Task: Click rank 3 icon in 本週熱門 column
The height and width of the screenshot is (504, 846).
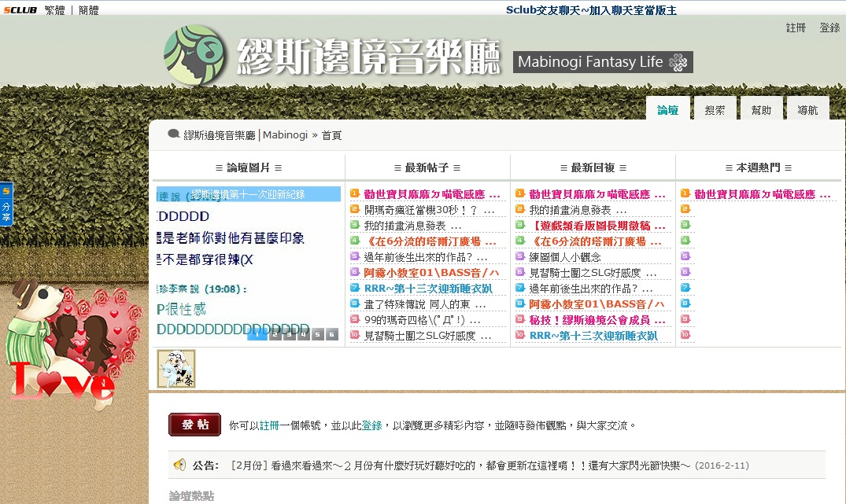Action: (685, 224)
